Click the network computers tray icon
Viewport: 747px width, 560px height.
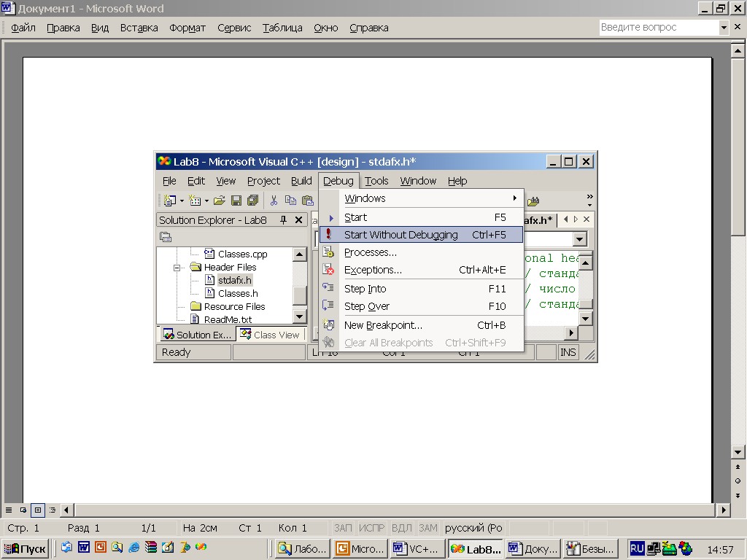tap(653, 549)
